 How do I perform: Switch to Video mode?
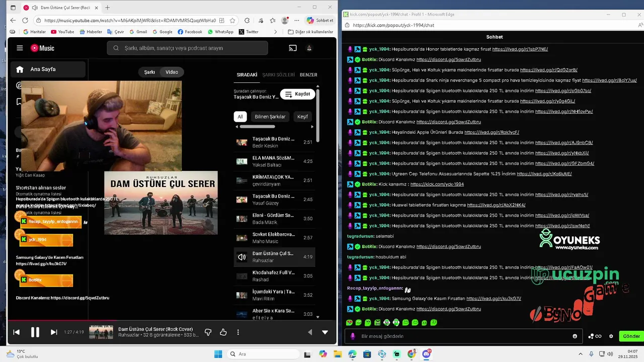[172, 72]
